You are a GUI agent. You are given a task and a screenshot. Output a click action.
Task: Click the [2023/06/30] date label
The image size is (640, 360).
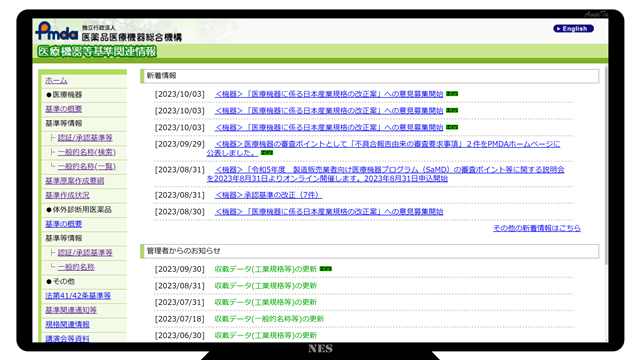tap(180, 335)
